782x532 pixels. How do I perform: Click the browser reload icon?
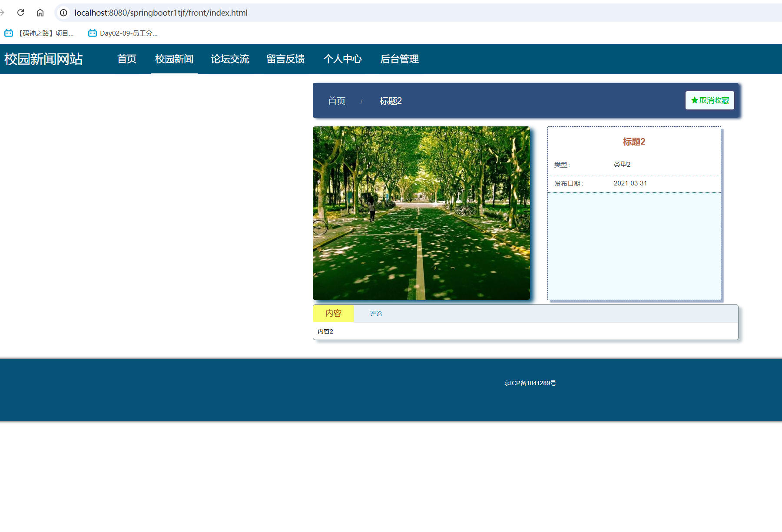click(x=20, y=13)
